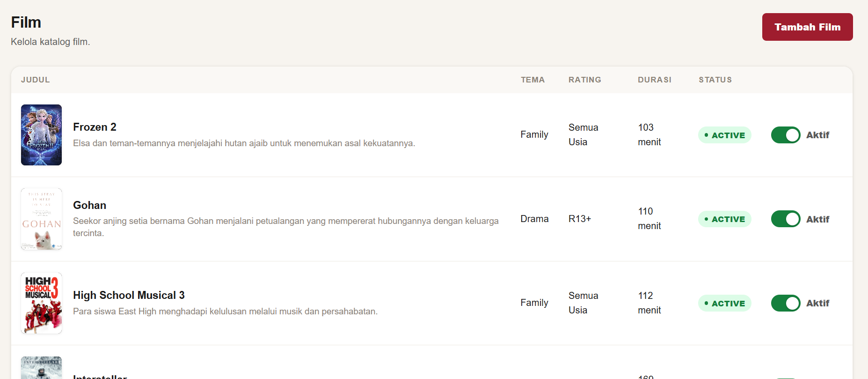Open the Frozen 2 poster thumbnail

41,135
